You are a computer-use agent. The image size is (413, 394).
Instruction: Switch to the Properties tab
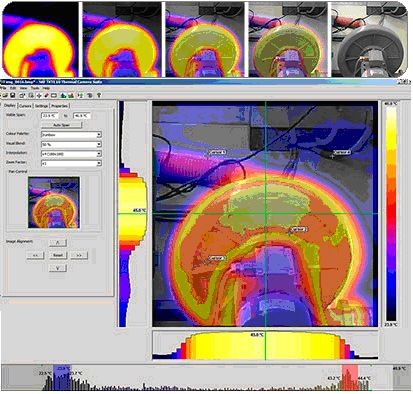click(x=59, y=106)
